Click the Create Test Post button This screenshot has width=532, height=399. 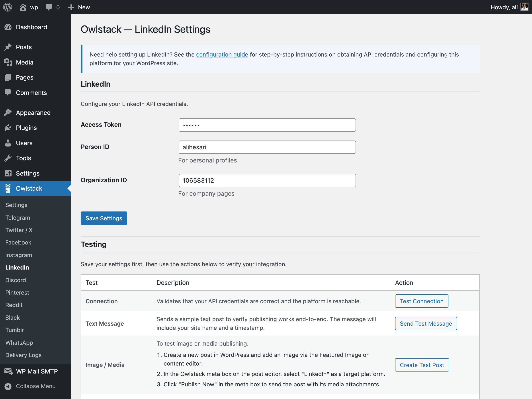(422, 365)
